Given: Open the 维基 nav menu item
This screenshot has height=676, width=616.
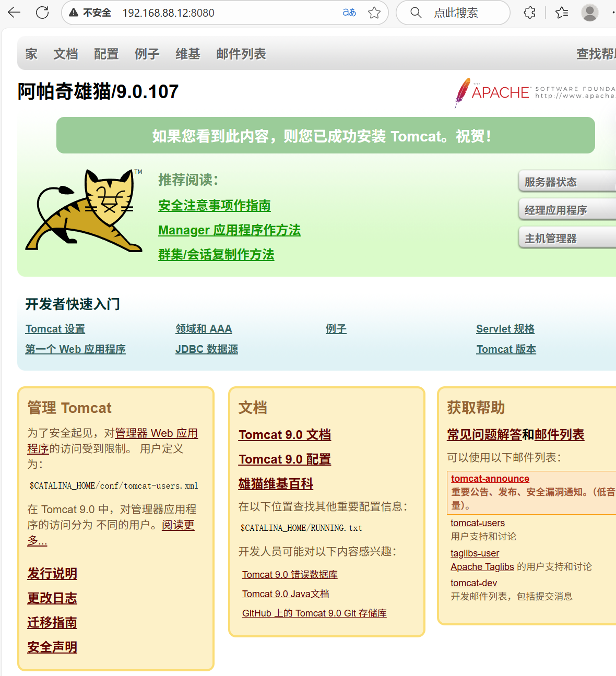Looking at the screenshot, I should (x=187, y=54).
